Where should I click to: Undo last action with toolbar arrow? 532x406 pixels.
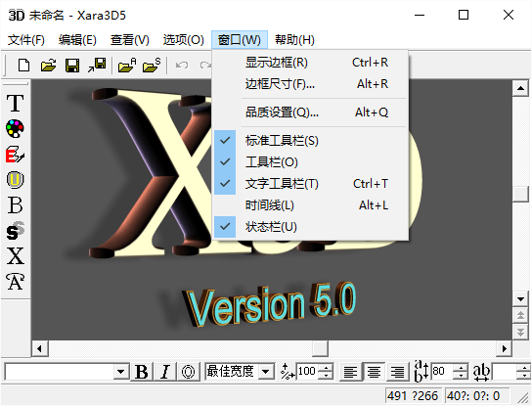[x=182, y=65]
